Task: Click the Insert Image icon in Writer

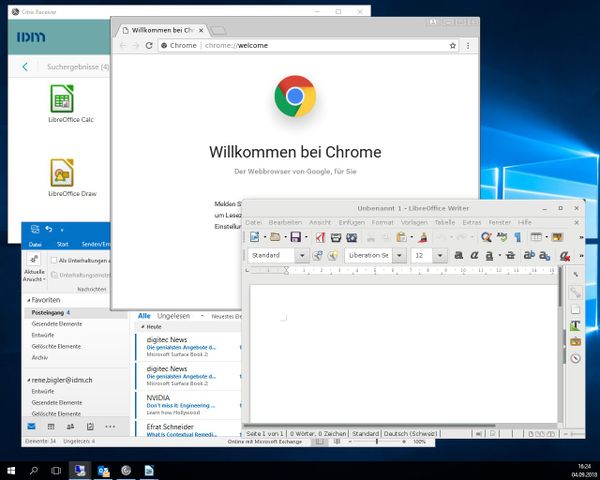Action: [558, 237]
